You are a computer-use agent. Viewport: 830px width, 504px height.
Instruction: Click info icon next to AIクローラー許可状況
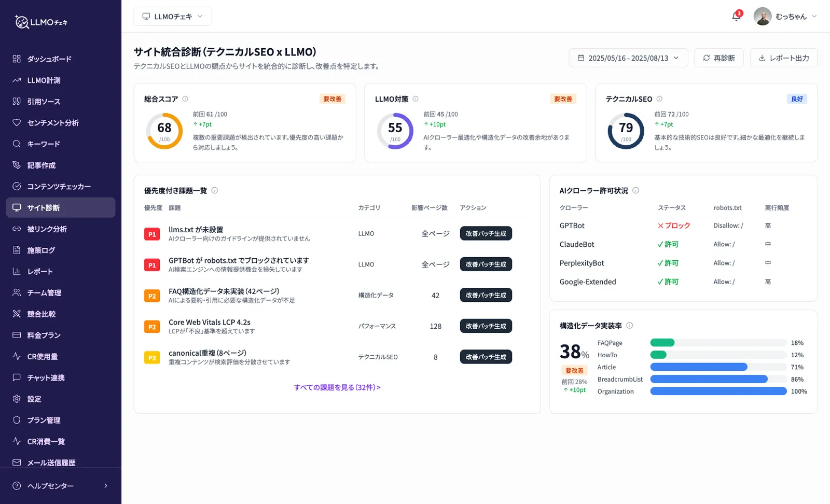coord(635,190)
